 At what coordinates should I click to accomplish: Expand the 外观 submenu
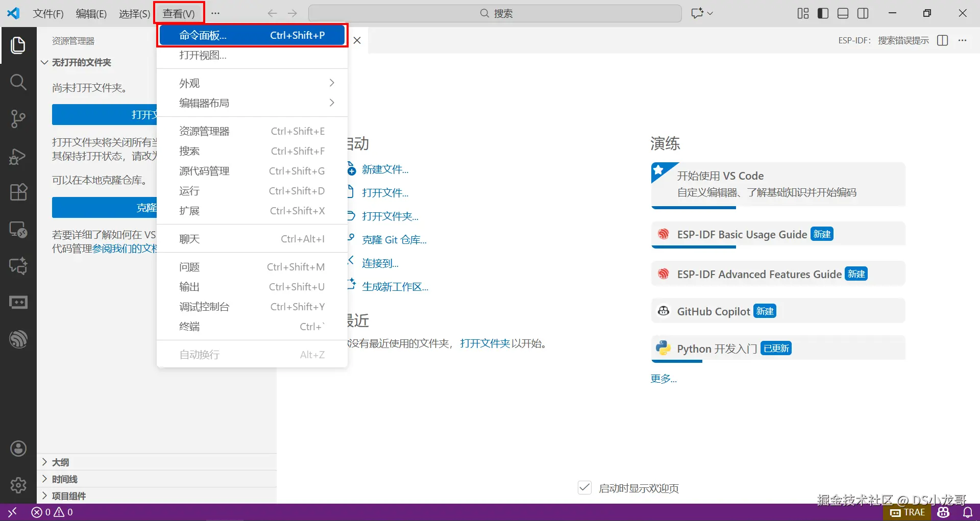pyautogui.click(x=252, y=83)
